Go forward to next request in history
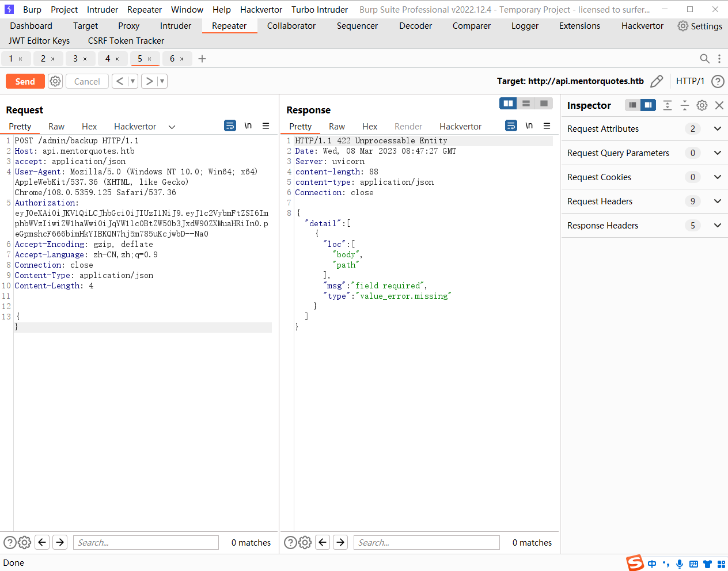Screen dimensions: 728x571 click(x=149, y=81)
